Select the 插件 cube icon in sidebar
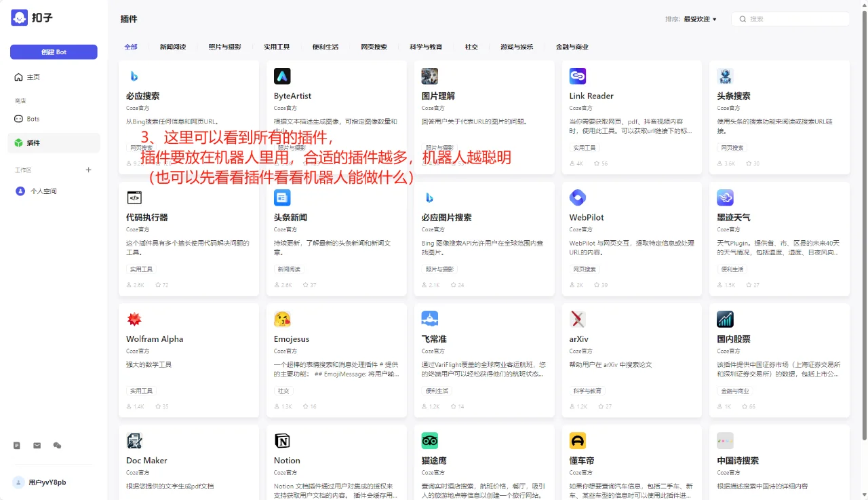Viewport: 868px width, 500px height. [18, 143]
